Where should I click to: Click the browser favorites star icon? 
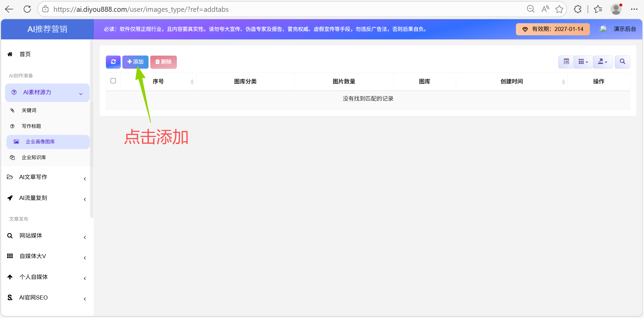click(559, 9)
